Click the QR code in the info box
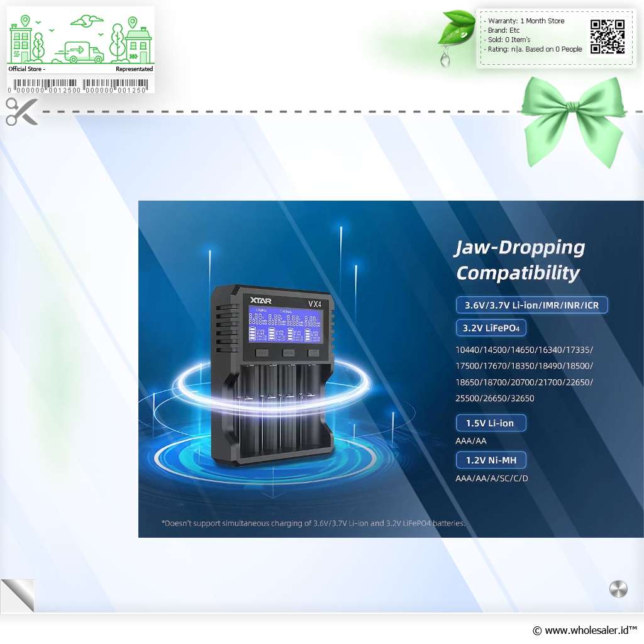Viewport: 644px width, 644px height. point(608,36)
